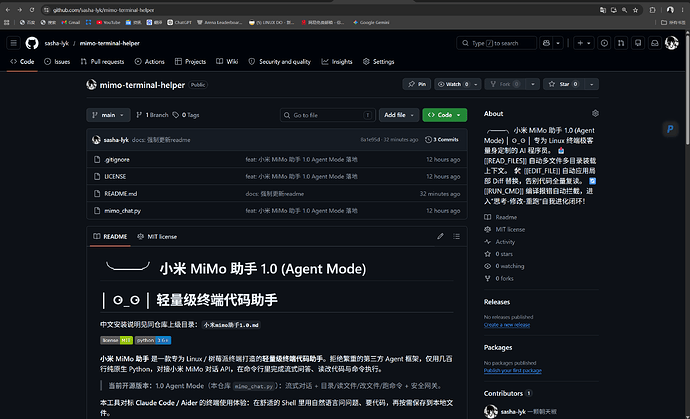Open the user avatar menu
This screenshot has width=690, height=419.
[672, 43]
